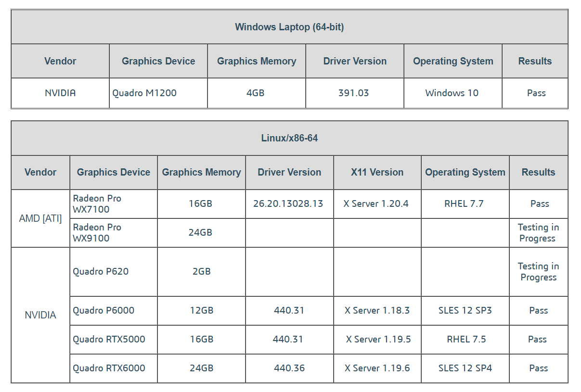This screenshot has width=581, height=392.
Task: Select Testing in Progress for Radeon Pro WX9100
Action: point(539,233)
